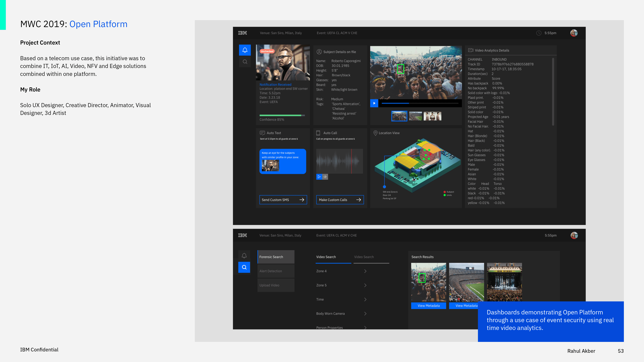This screenshot has height=362, width=644.
Task: Switch to the active Video Search tab
Action: [326, 257]
